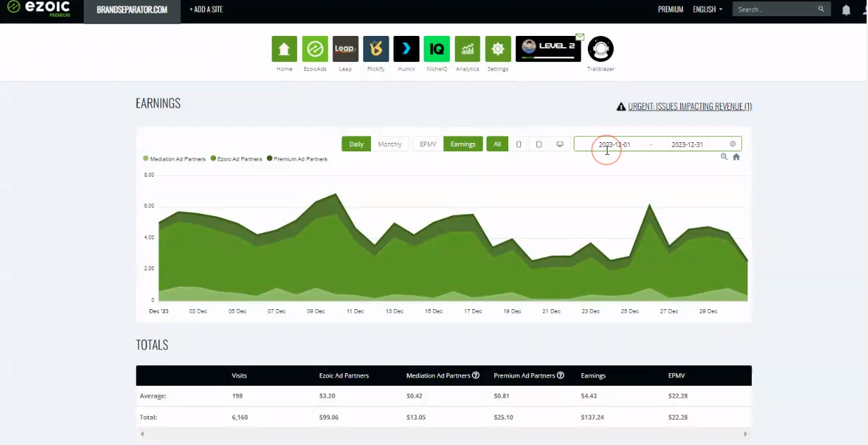Click the urgent warning triangle icon
The width and height of the screenshot is (868, 445).
coord(621,107)
